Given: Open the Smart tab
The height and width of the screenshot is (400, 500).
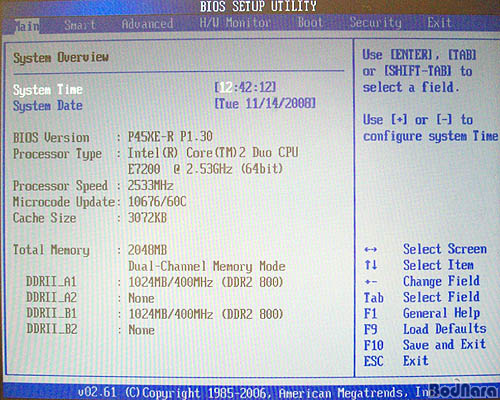Looking at the screenshot, I should coord(80,25).
